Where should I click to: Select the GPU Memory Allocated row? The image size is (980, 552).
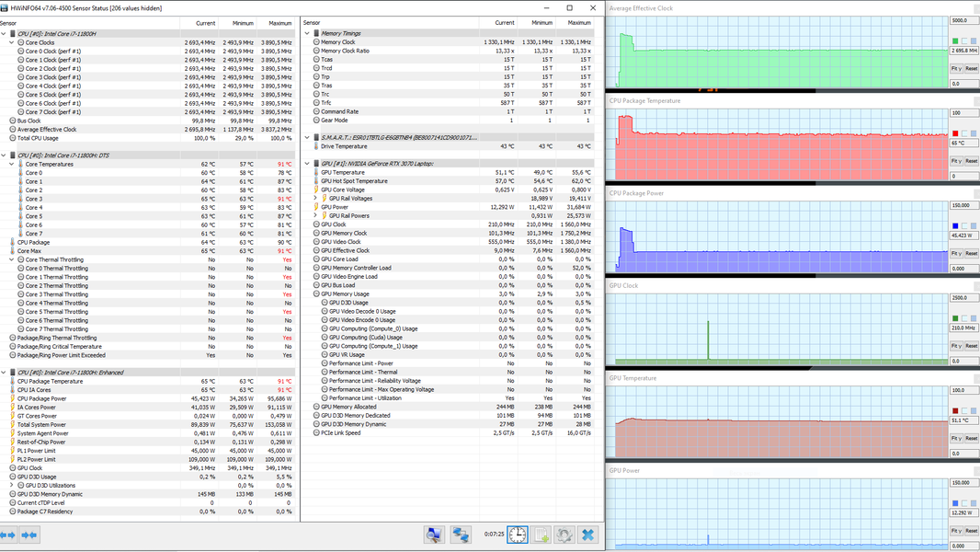tap(448, 407)
